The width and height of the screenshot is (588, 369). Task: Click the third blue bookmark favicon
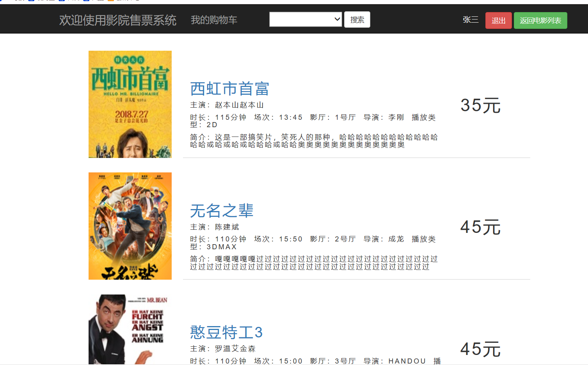tap(86, 2)
